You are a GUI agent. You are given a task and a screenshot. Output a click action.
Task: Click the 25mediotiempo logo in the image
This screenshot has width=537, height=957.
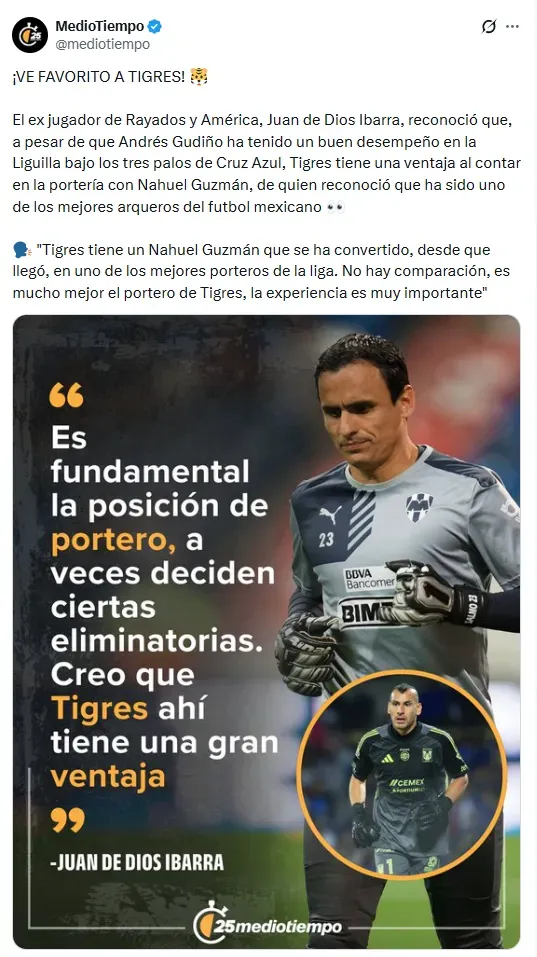267,923
